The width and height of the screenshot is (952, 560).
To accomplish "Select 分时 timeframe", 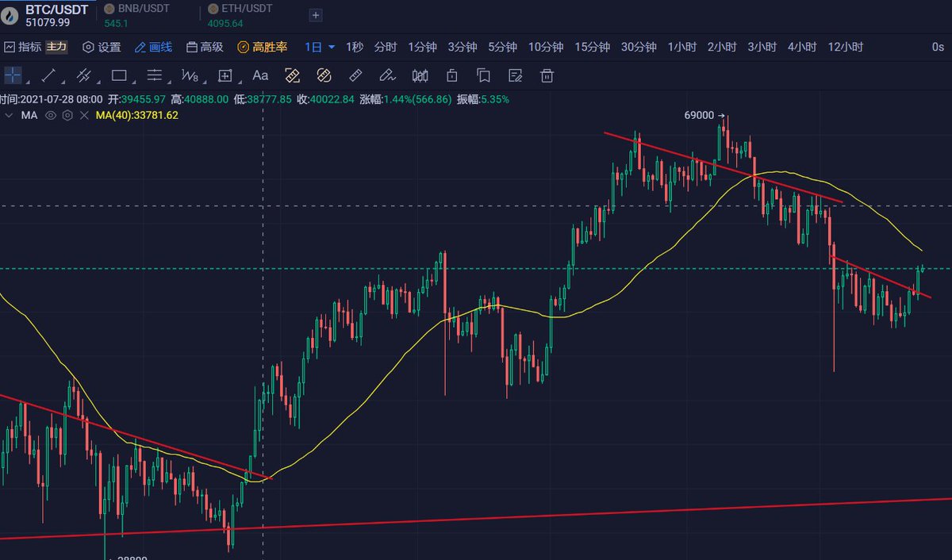I will pos(385,47).
